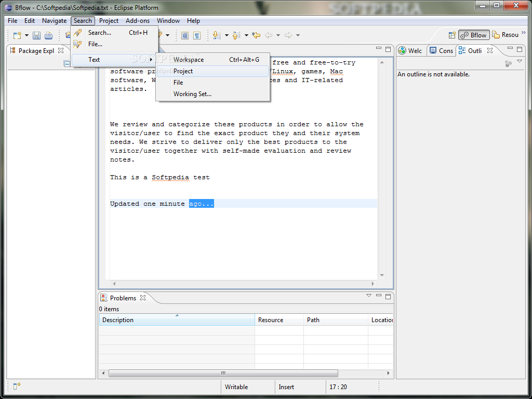
Task: Open the Add-ons menu
Action: coord(138,21)
